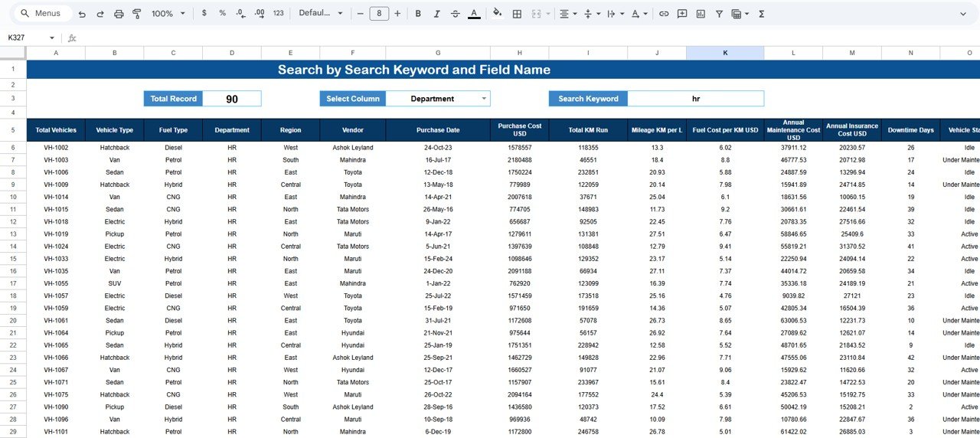Click the Search Keyword input cell
This screenshot has width=980, height=438.
click(x=695, y=99)
